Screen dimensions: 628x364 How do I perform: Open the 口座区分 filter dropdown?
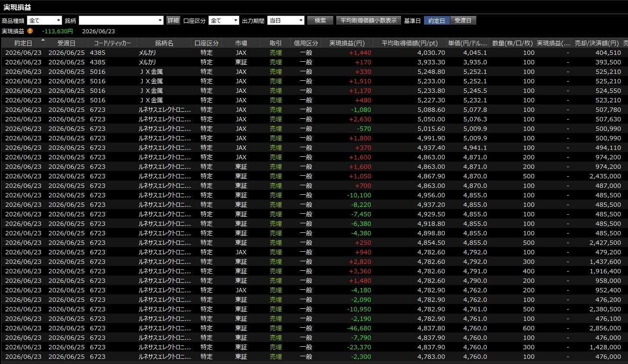click(x=224, y=20)
